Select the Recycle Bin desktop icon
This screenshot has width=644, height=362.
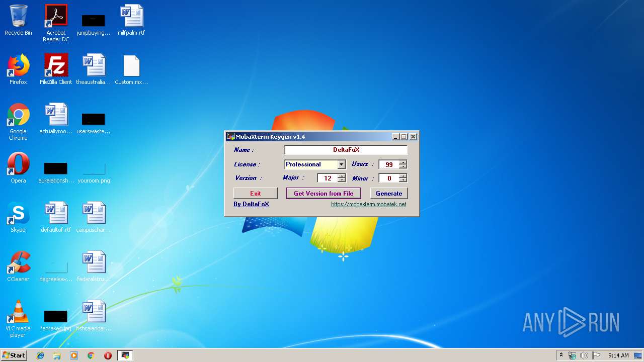(18, 21)
